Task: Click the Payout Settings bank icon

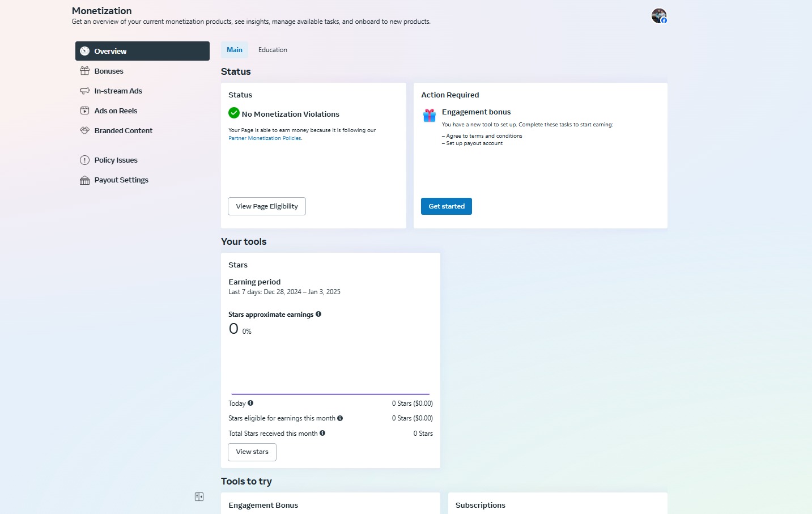Action: 84,180
